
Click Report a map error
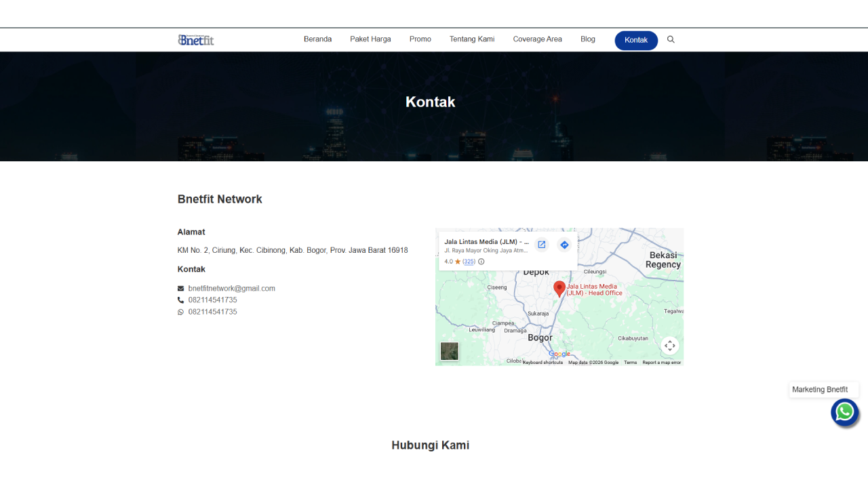click(x=662, y=363)
